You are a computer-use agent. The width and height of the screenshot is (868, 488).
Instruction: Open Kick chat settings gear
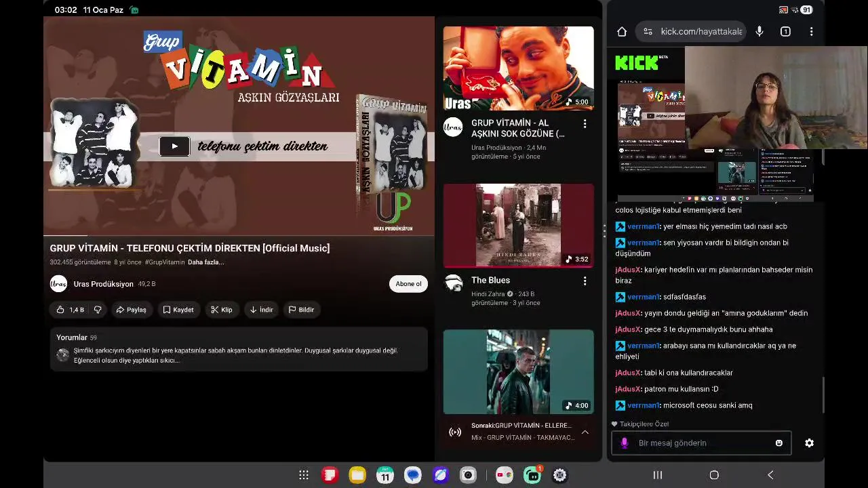point(809,443)
